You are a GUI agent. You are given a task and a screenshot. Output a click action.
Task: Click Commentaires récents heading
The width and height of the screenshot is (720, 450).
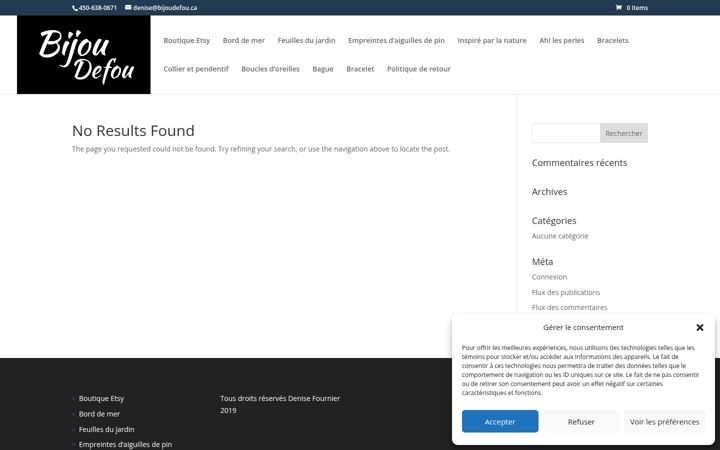[579, 163]
